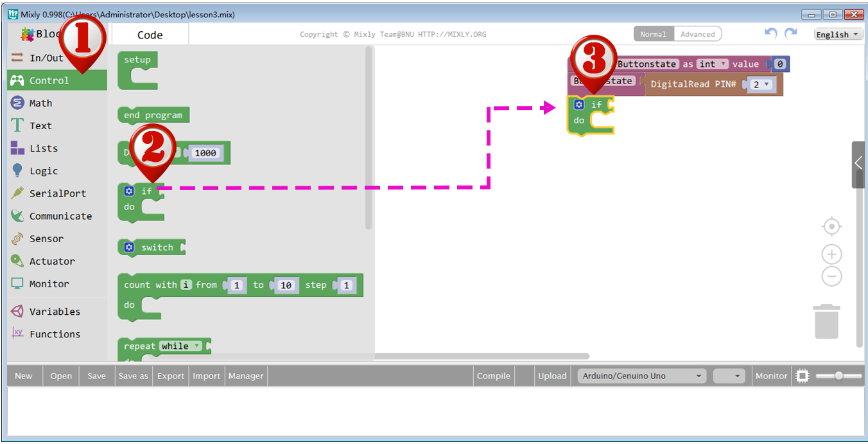Zoom out of the workspace
The height and width of the screenshot is (444, 868).
click(831, 277)
